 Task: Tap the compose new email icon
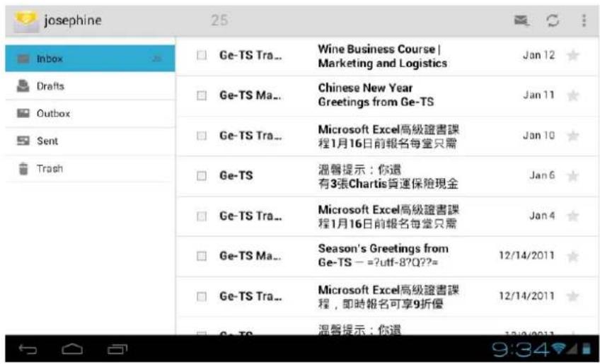tap(521, 20)
